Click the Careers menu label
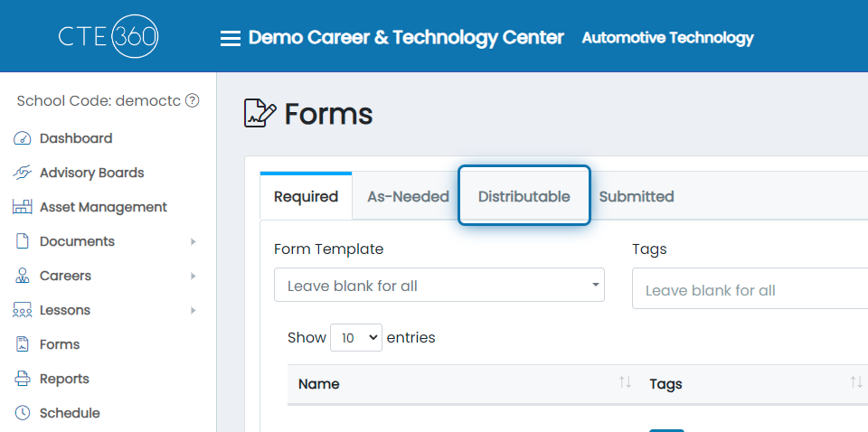The image size is (868, 432). 65,276
